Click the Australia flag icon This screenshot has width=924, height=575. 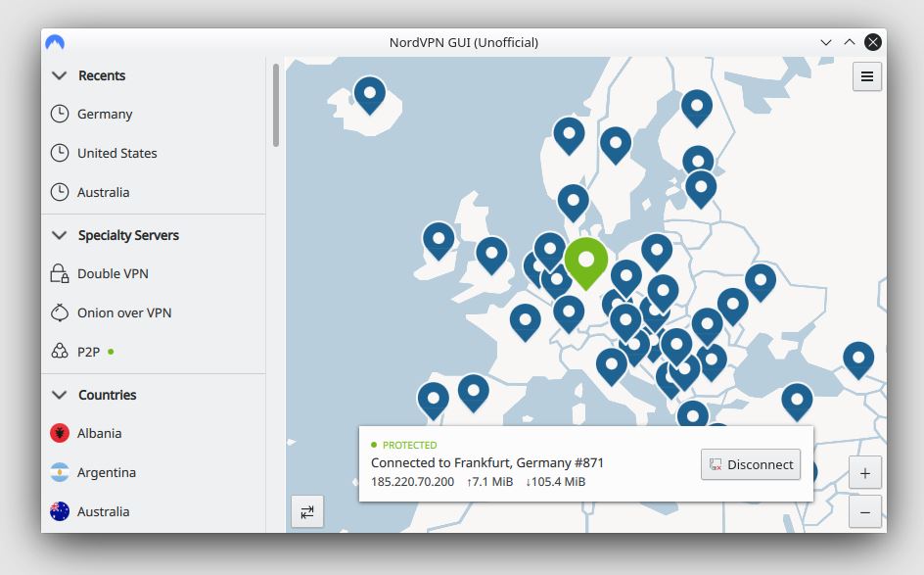[60, 511]
